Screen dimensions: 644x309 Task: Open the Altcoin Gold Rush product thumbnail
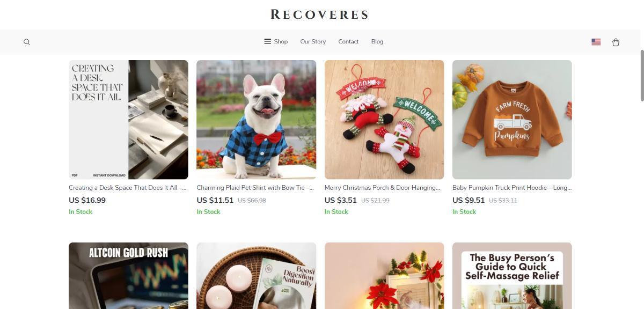(128, 276)
